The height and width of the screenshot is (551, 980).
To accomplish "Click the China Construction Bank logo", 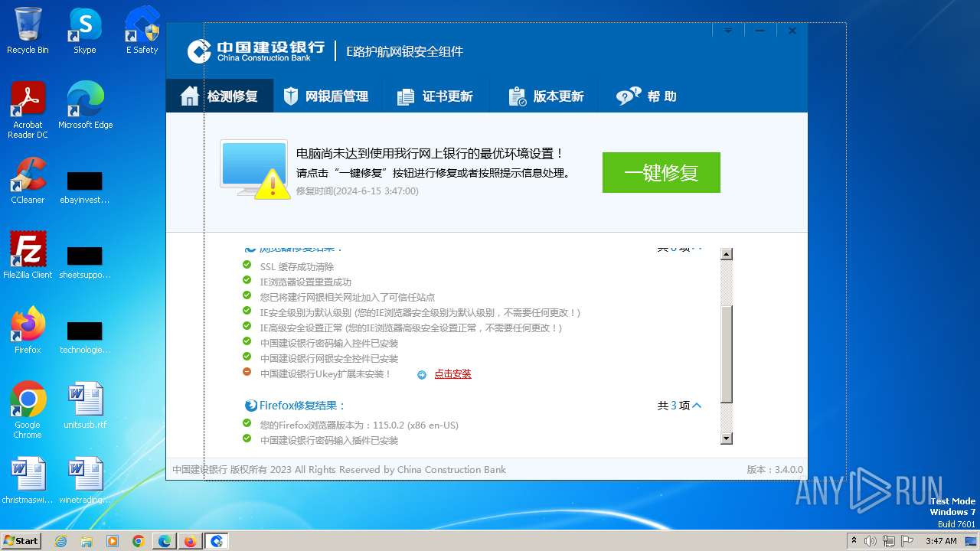I will click(x=256, y=51).
